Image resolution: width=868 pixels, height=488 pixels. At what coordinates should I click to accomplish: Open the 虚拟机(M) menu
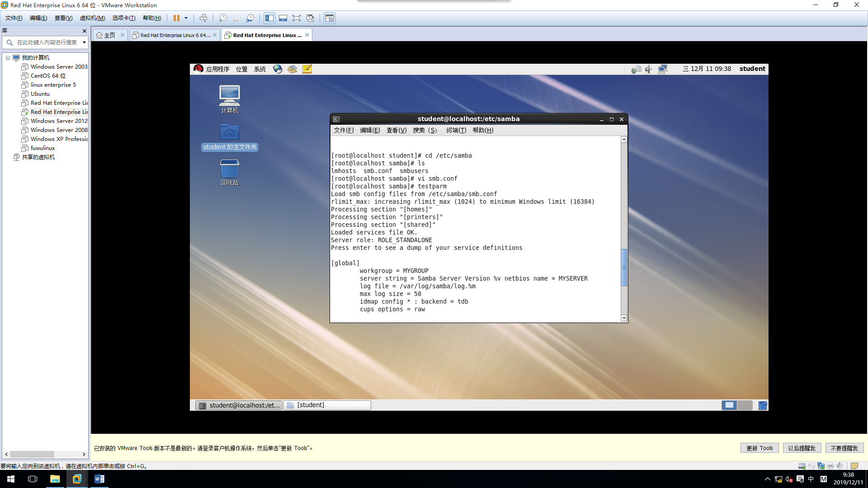[92, 18]
